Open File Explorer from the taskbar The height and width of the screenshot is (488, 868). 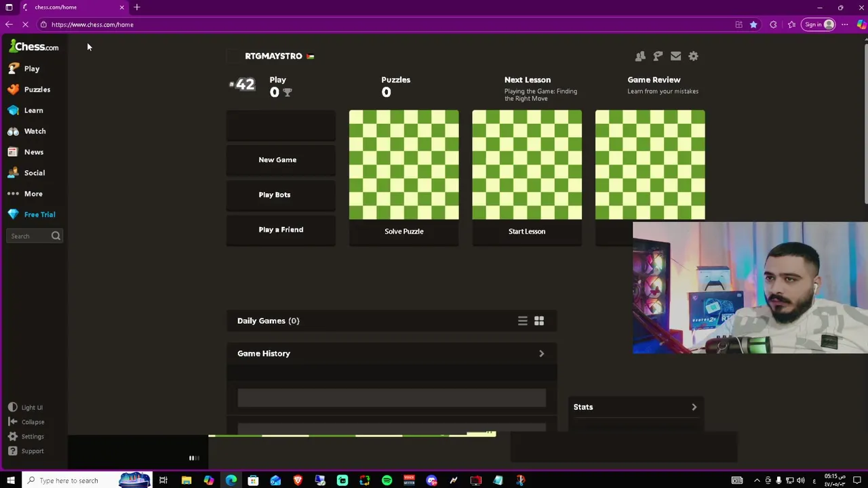186,481
